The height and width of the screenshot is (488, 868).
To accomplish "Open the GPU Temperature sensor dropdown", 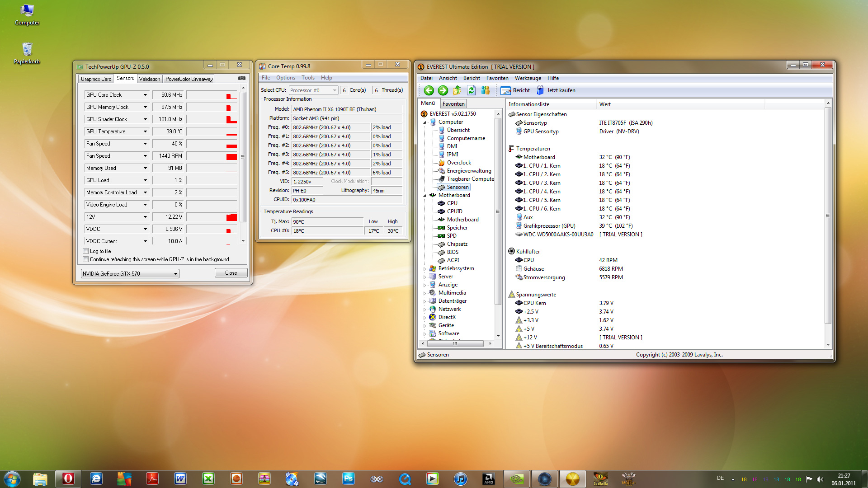I will pyautogui.click(x=145, y=131).
